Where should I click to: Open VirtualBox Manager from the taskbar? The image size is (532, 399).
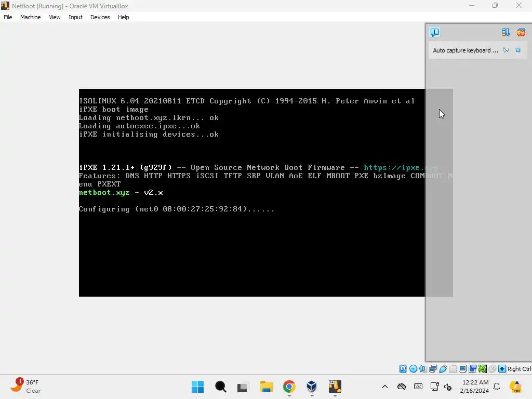pos(312,387)
